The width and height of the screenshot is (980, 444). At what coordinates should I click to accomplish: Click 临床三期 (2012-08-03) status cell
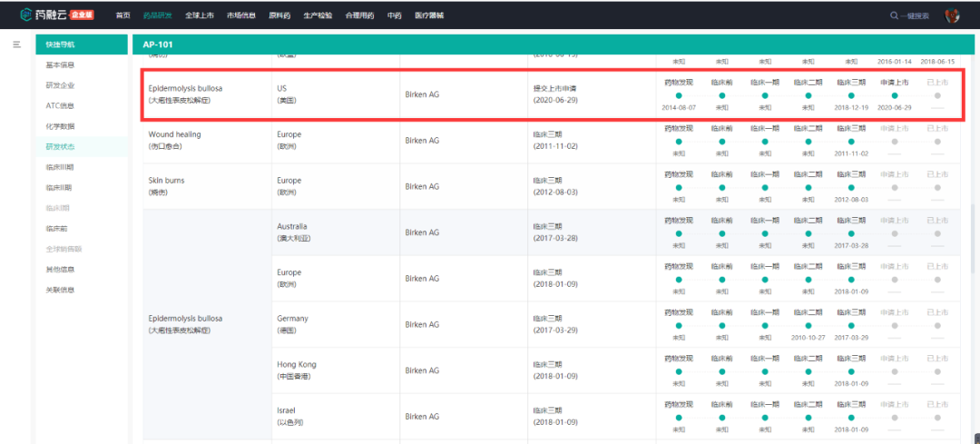click(592, 186)
